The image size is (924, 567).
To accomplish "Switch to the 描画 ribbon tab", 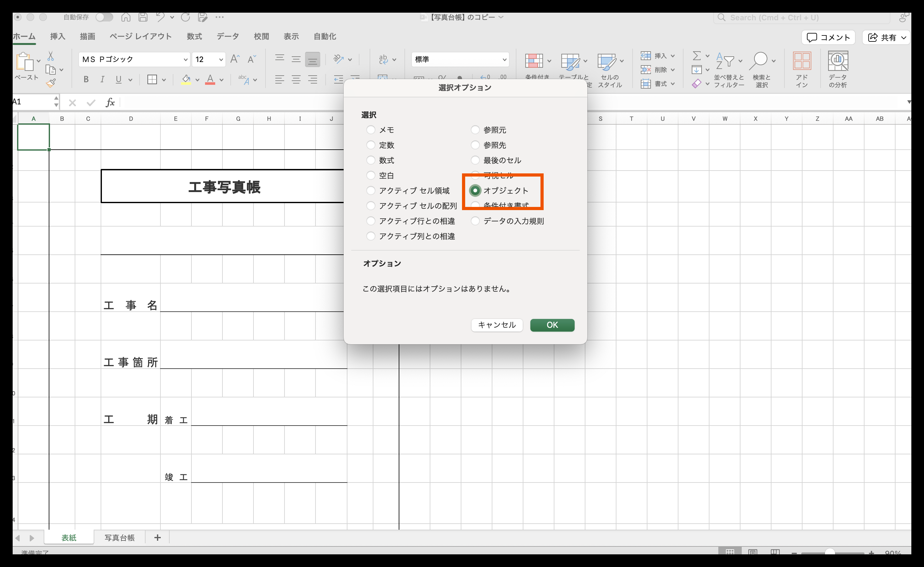I will pos(87,36).
